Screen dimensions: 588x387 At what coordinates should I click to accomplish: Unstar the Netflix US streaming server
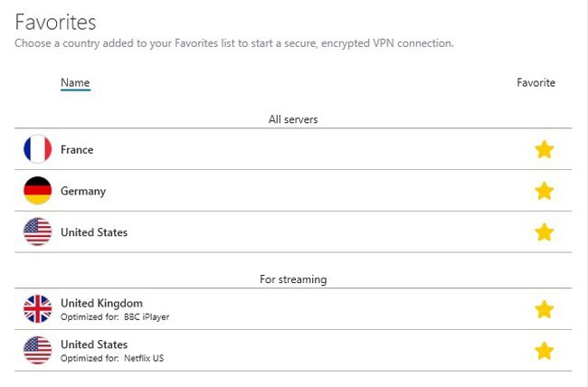coord(544,351)
